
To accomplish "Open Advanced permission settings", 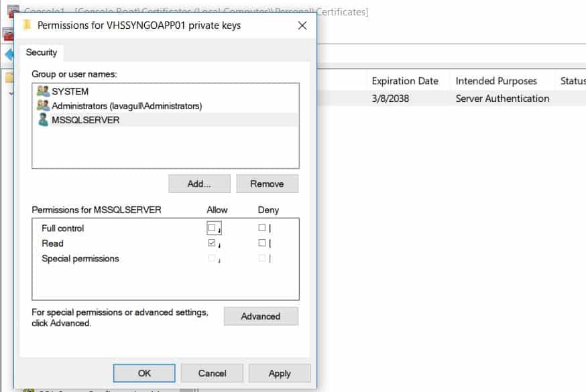I will [261, 316].
